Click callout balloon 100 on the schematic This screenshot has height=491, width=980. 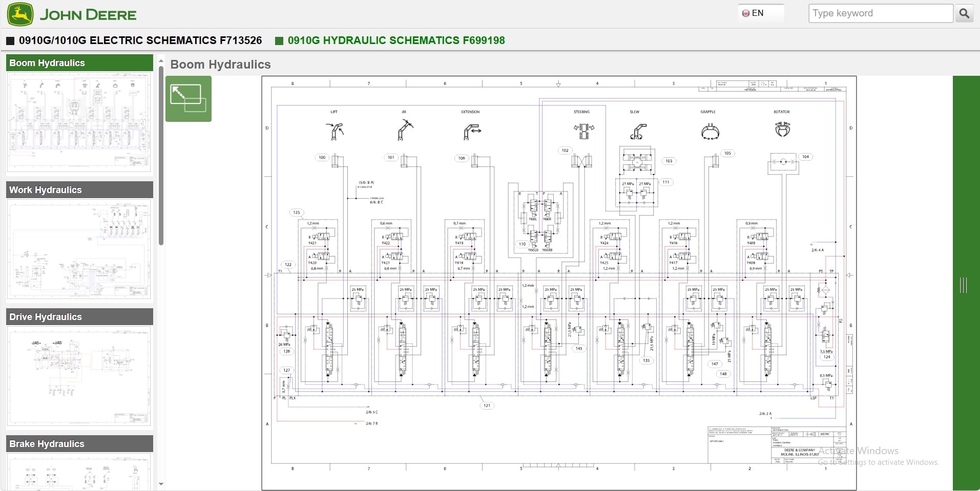click(321, 157)
